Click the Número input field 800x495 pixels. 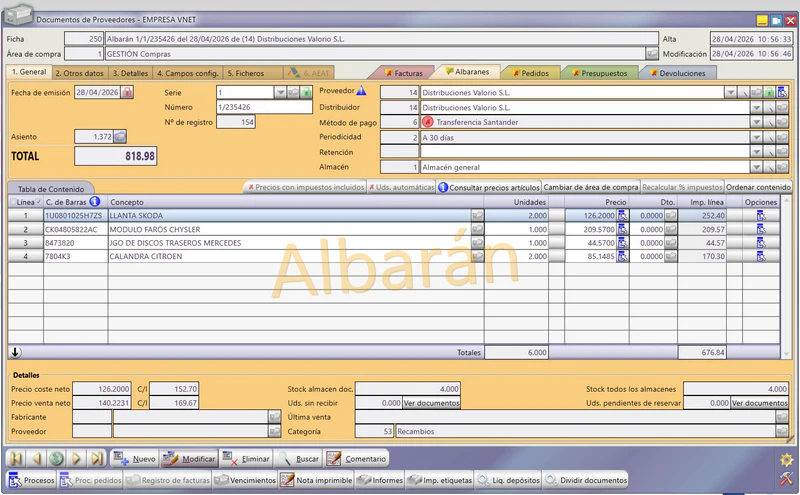pyautogui.click(x=264, y=107)
